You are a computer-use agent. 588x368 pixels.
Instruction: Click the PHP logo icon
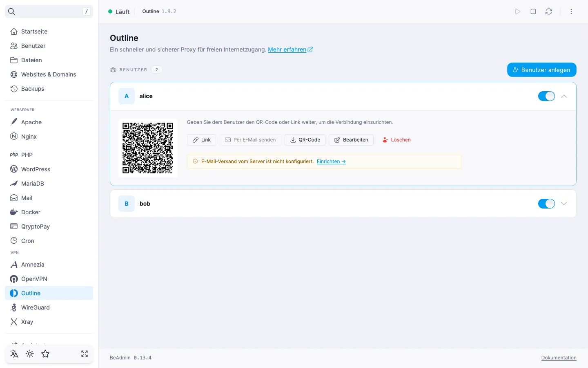(14, 155)
